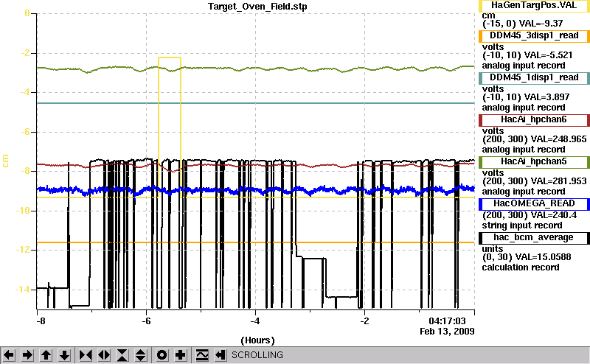Click the 'calculation record' description text
The height and width of the screenshot is (364, 590).
[x=521, y=267]
